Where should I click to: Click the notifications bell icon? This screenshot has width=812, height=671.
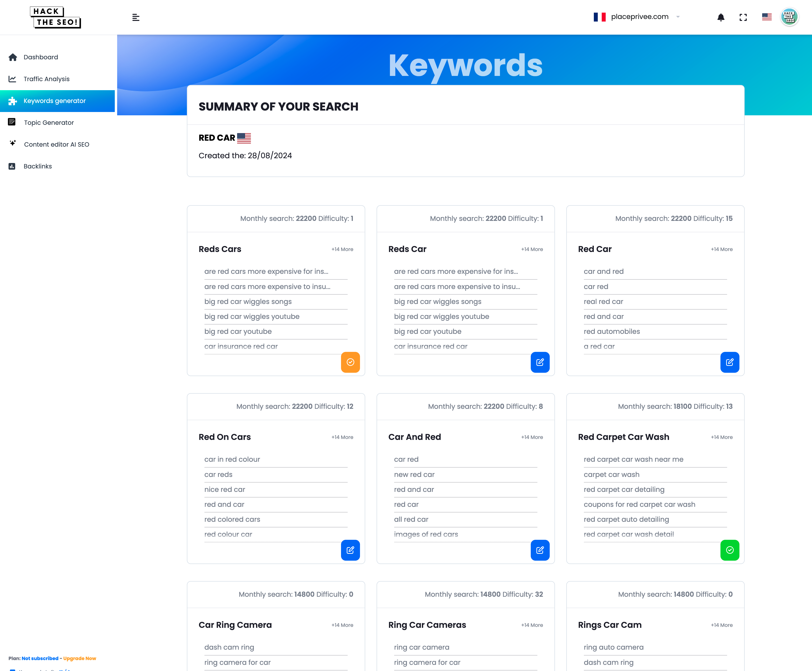tap(720, 17)
